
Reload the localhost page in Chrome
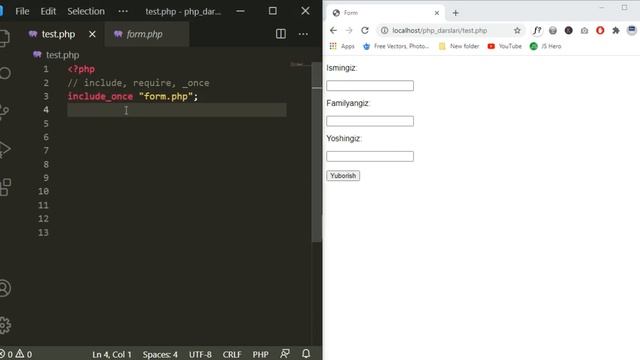click(x=364, y=31)
